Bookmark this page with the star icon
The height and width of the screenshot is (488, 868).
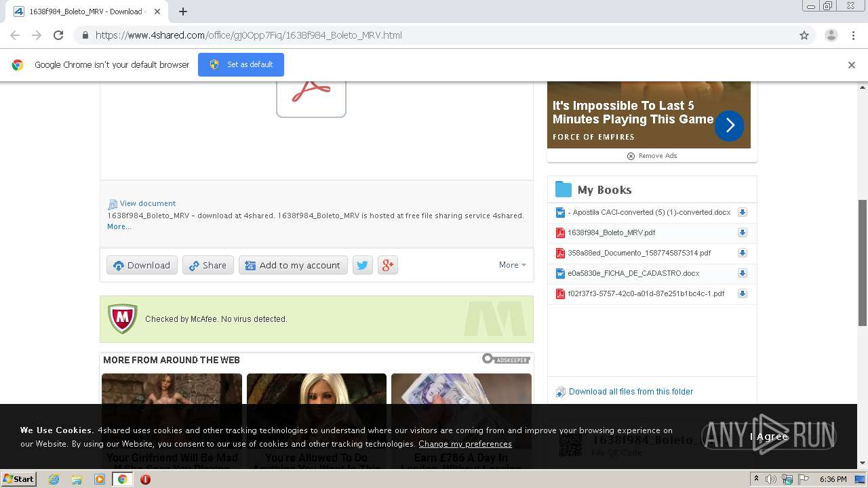tap(804, 35)
